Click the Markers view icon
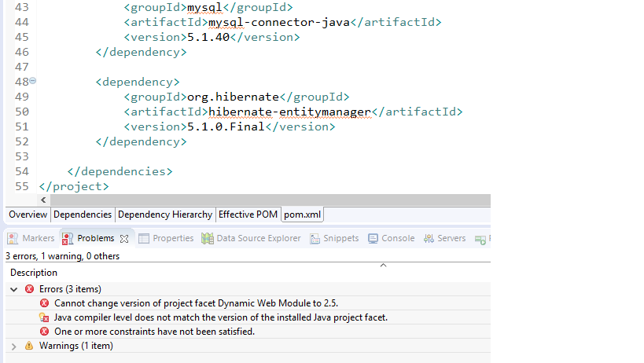The image size is (644, 363). [x=13, y=238]
